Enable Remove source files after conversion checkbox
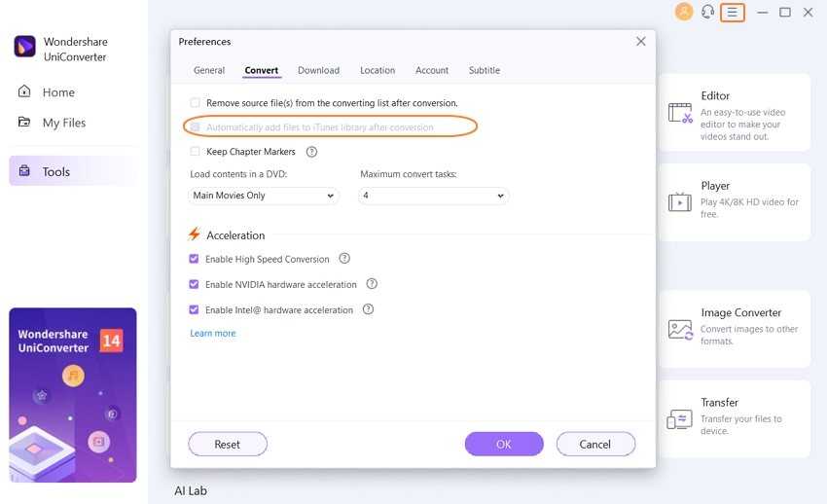This screenshot has width=827, height=504. tap(196, 102)
